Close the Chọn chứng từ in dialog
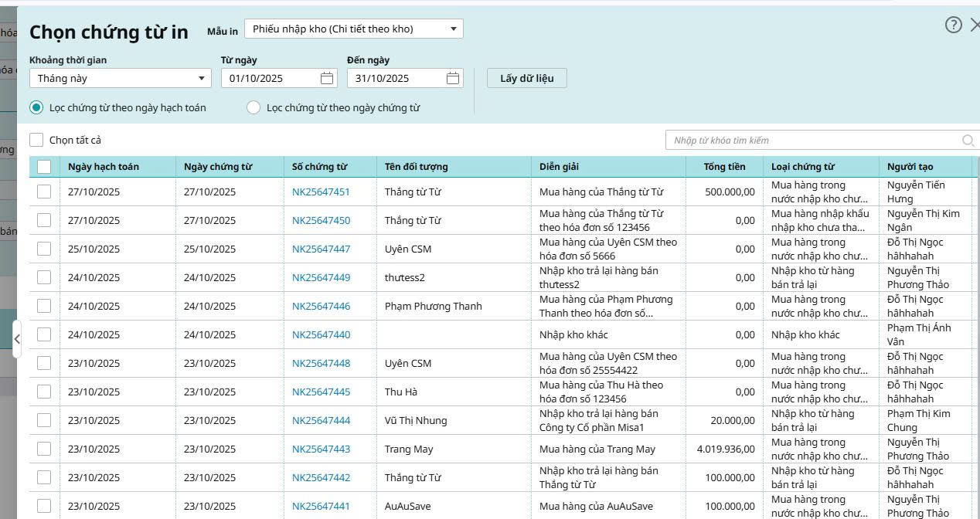The image size is (980, 519). pos(974,25)
